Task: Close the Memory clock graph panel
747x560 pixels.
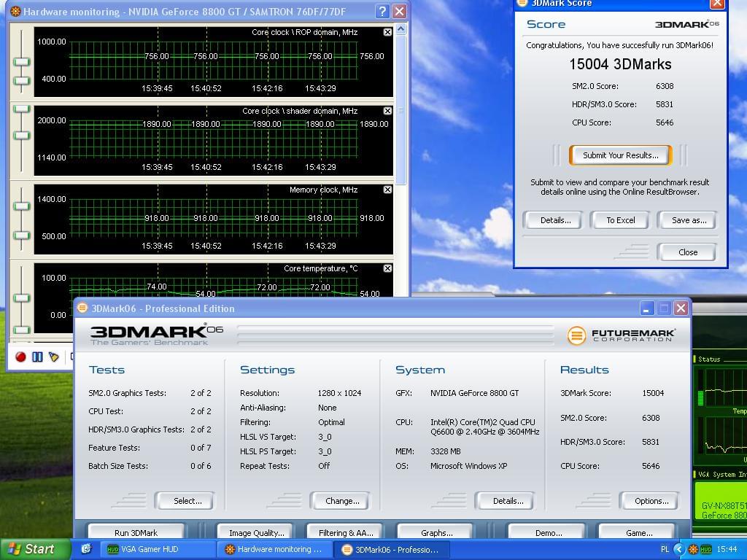Action: pos(387,190)
